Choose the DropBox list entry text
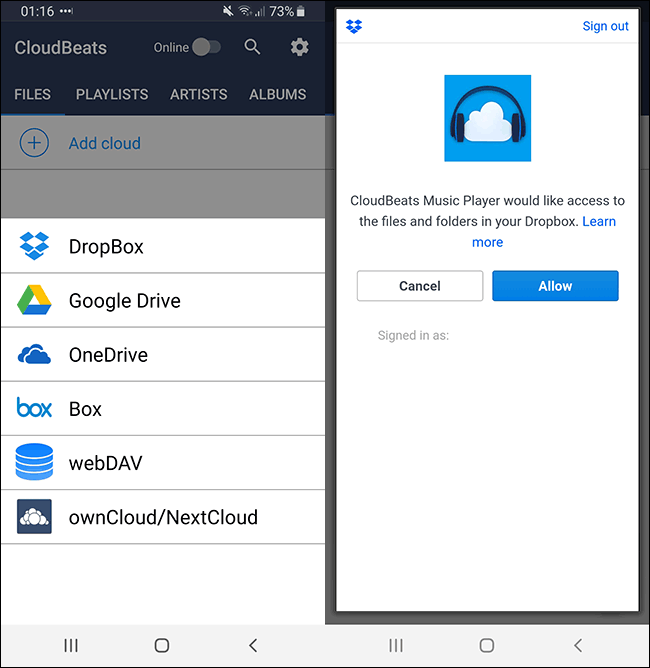The height and width of the screenshot is (668, 650). click(x=106, y=247)
